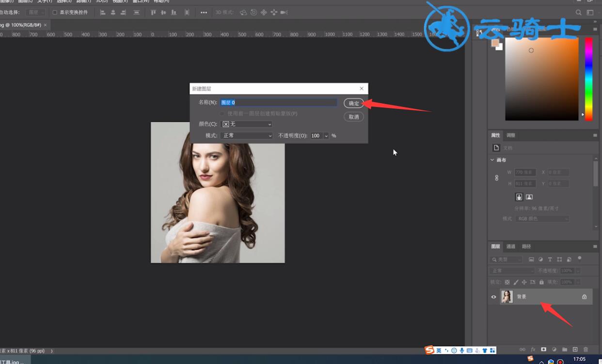Click the distribute horizontally icon before the three dots
The height and width of the screenshot is (364, 602).
click(187, 12)
